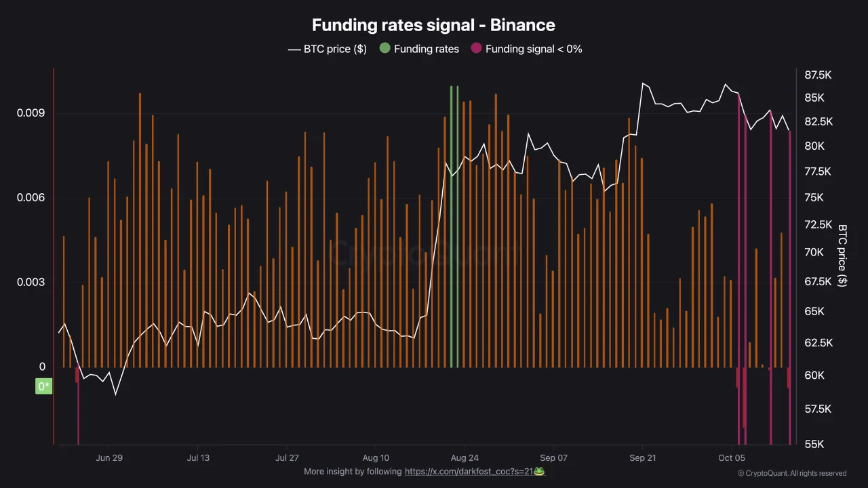Viewport: 868px width, 488px height.
Task: Click the 70K price axis value
Action: coord(814,252)
